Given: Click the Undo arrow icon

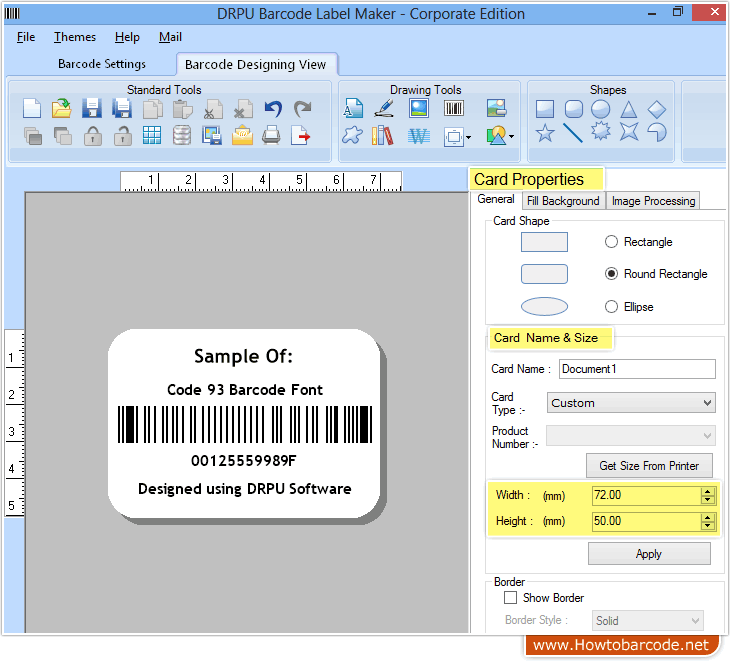Looking at the screenshot, I should [273, 109].
